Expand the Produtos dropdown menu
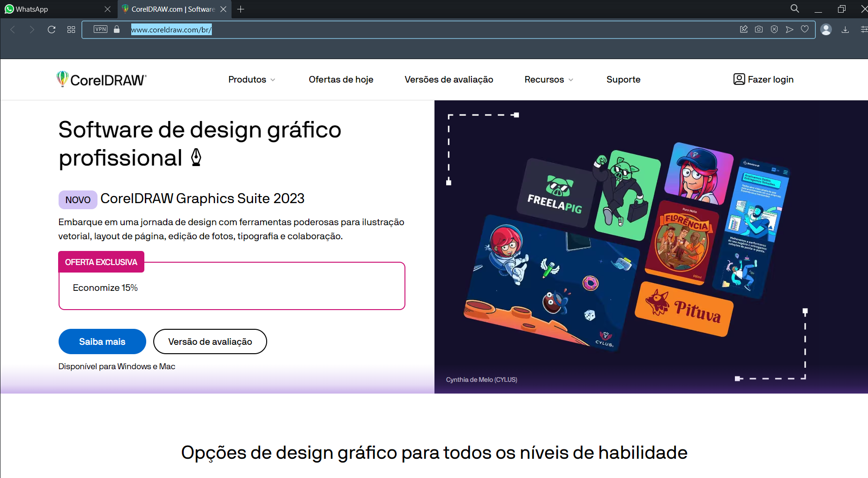 pos(252,79)
